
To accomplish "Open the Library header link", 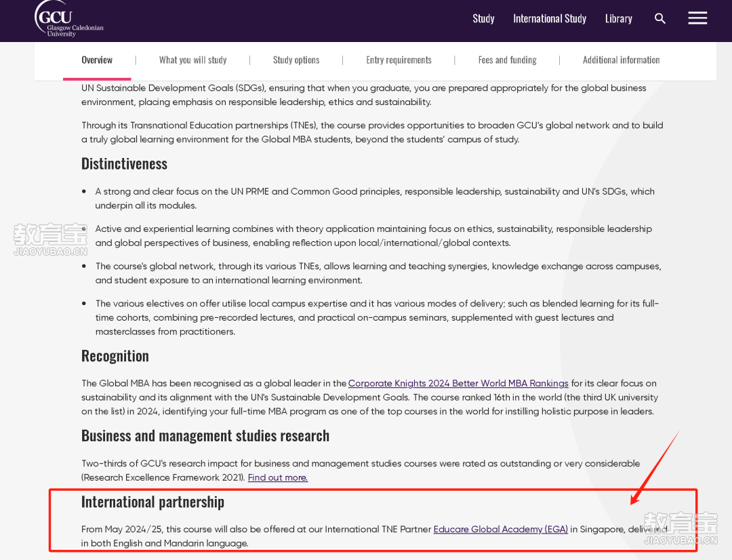I will (619, 19).
